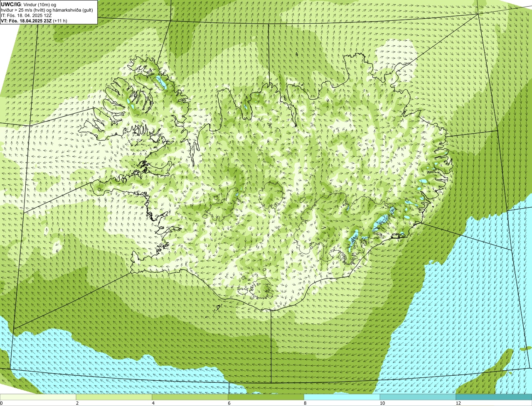
Task: Click the 0–2 m/s palest legend swatch
Action: [38, 397]
